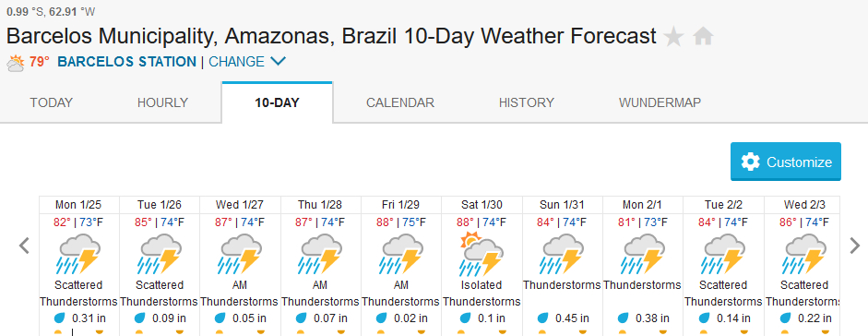Switch to the HOURLY tab

(162, 102)
